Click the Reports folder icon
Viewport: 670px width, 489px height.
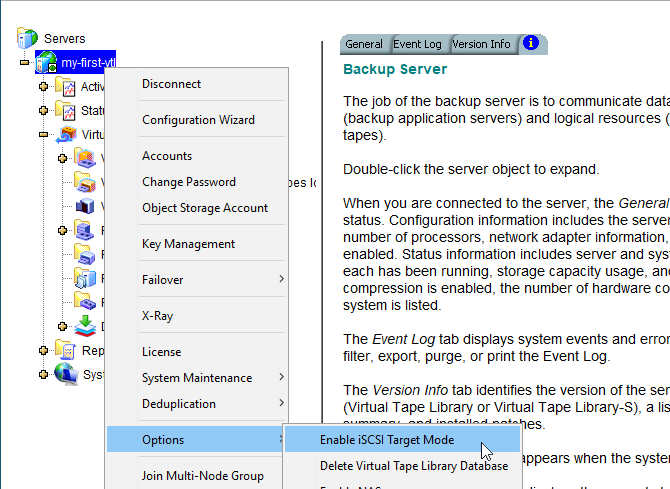click(66, 350)
